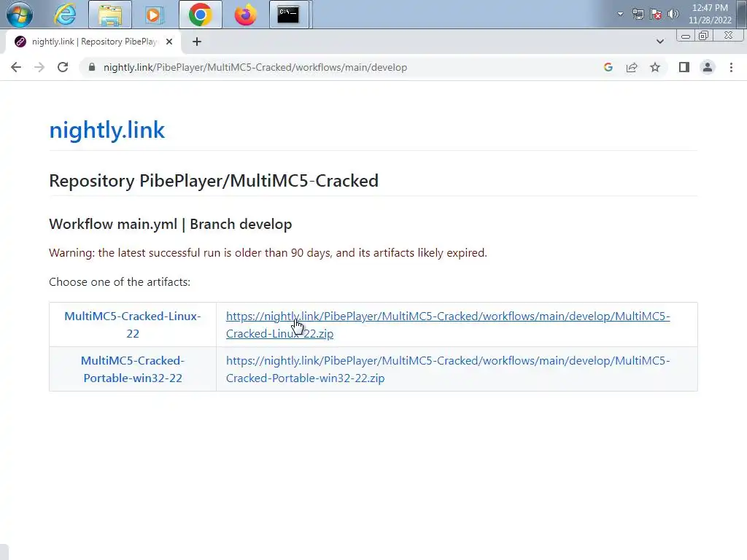Image resolution: width=747 pixels, height=560 pixels.
Task: Open the Windows Start menu orb
Action: [20, 15]
